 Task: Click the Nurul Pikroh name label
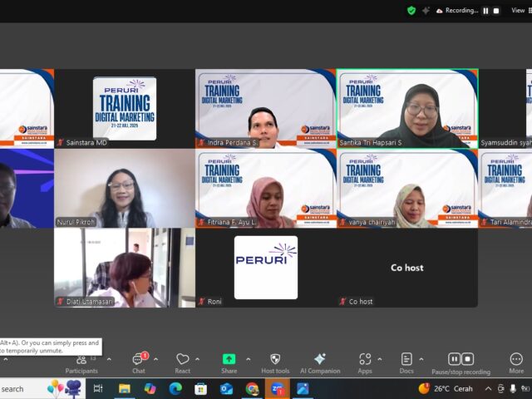76,222
